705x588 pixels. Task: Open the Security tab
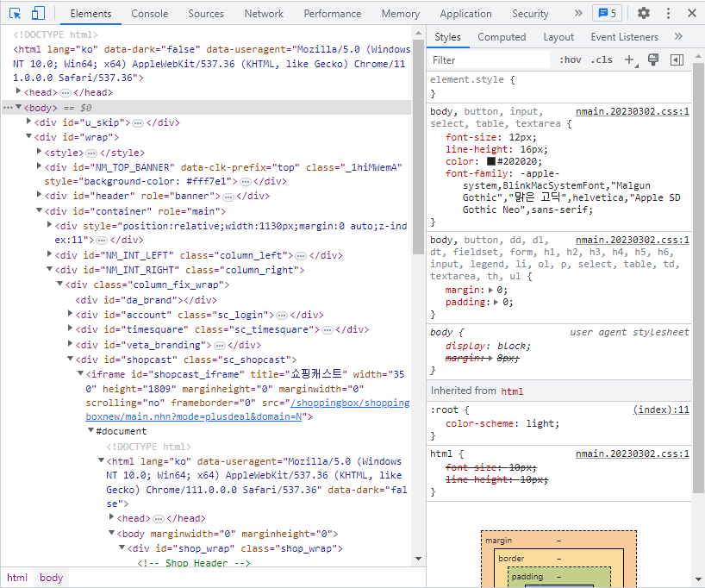(530, 14)
